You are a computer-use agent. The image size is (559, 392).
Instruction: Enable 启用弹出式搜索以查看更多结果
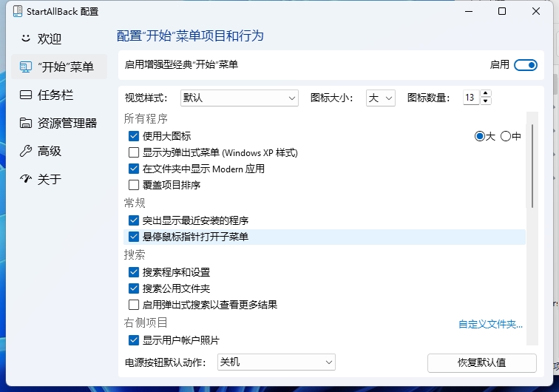point(134,305)
